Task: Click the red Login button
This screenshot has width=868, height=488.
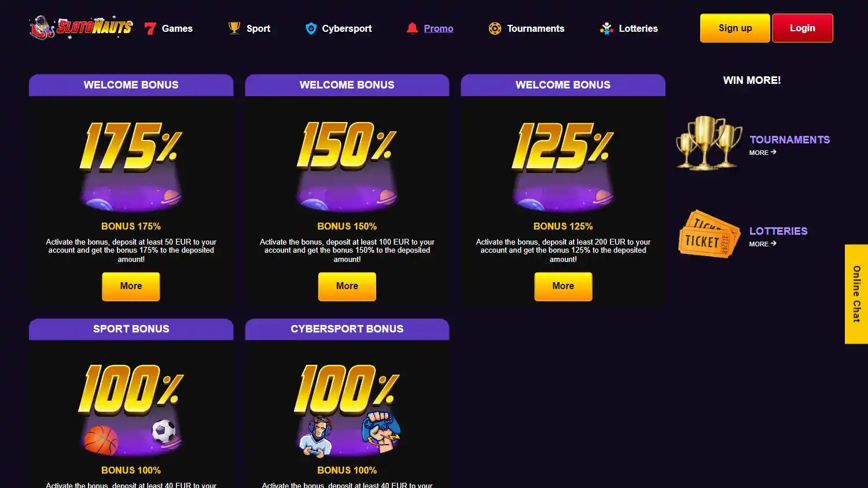Action: (803, 28)
